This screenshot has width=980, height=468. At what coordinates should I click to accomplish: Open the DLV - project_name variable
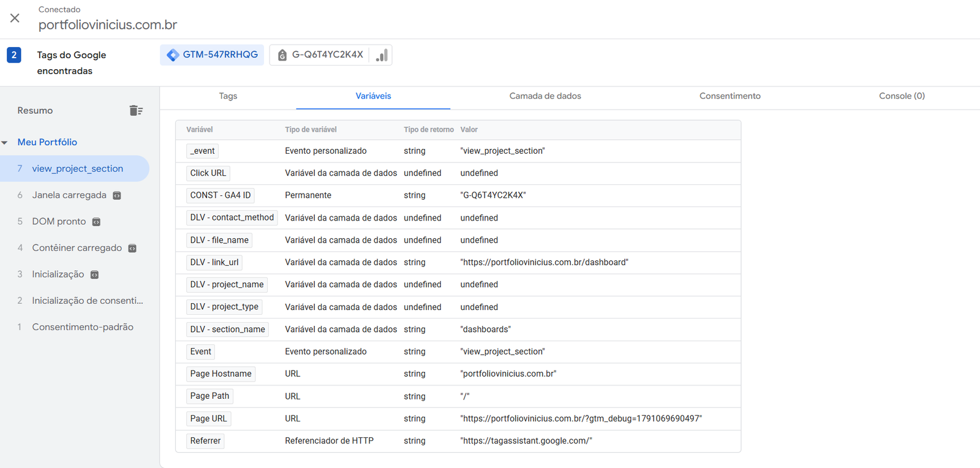(227, 284)
